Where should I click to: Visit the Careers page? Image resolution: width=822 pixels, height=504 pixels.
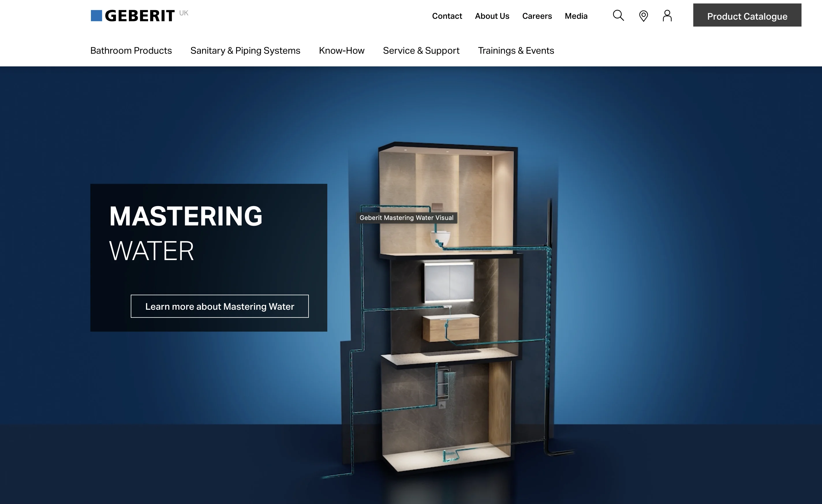(537, 16)
